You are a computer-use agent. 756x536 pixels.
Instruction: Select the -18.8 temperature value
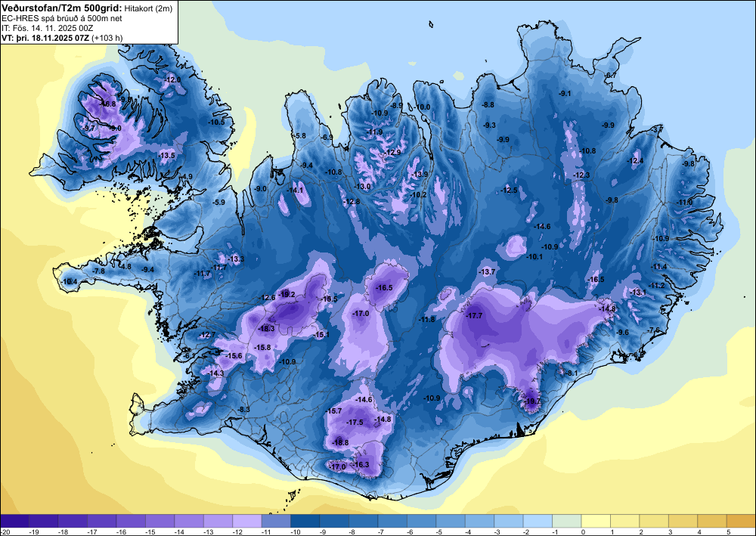point(340,442)
